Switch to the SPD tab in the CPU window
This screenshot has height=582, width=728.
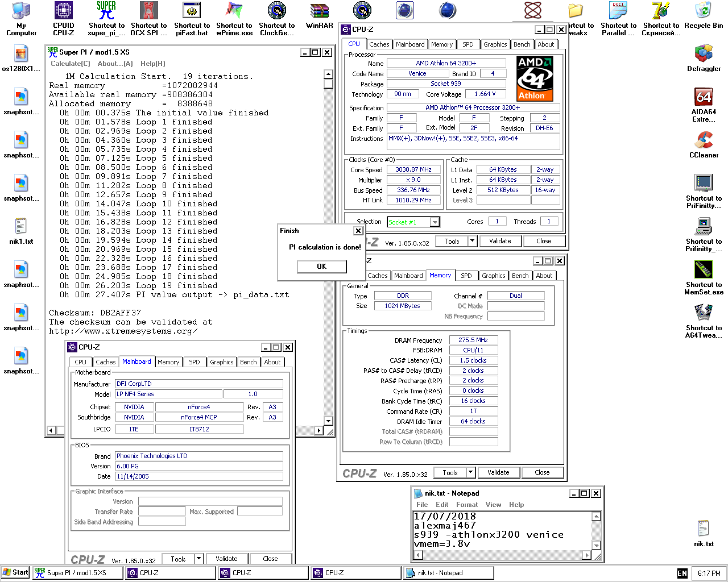(468, 44)
